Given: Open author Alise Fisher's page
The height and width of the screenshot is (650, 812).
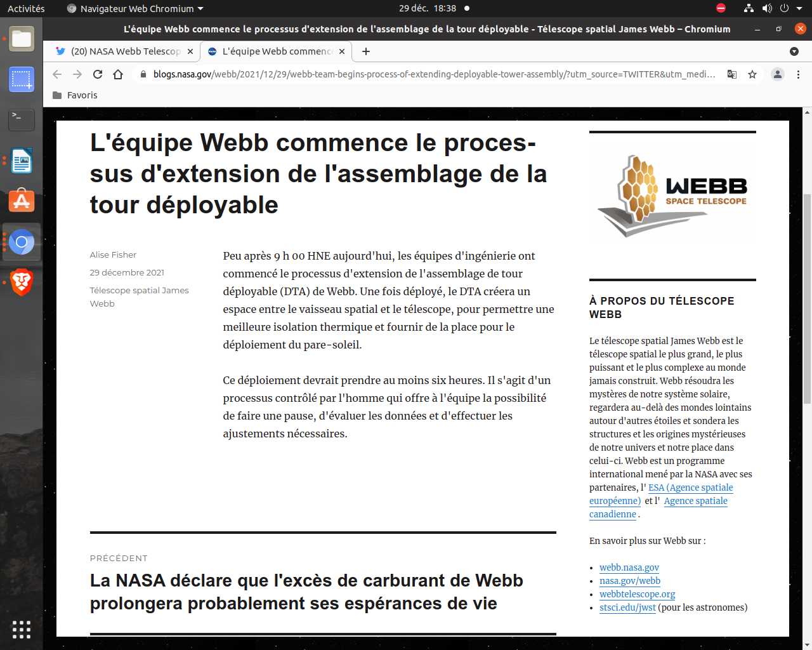Looking at the screenshot, I should 113,255.
